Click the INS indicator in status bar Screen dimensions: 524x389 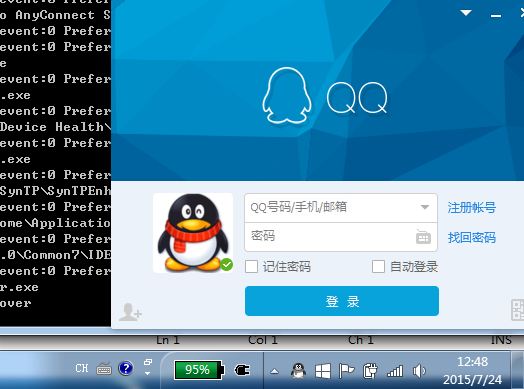(x=501, y=340)
